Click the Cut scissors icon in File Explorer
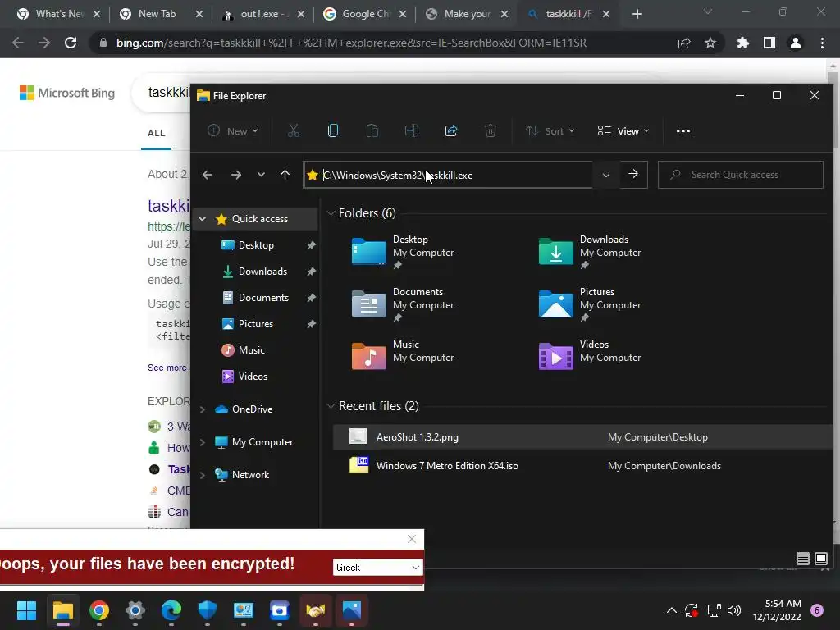The width and height of the screenshot is (840, 630). pyautogui.click(x=294, y=130)
